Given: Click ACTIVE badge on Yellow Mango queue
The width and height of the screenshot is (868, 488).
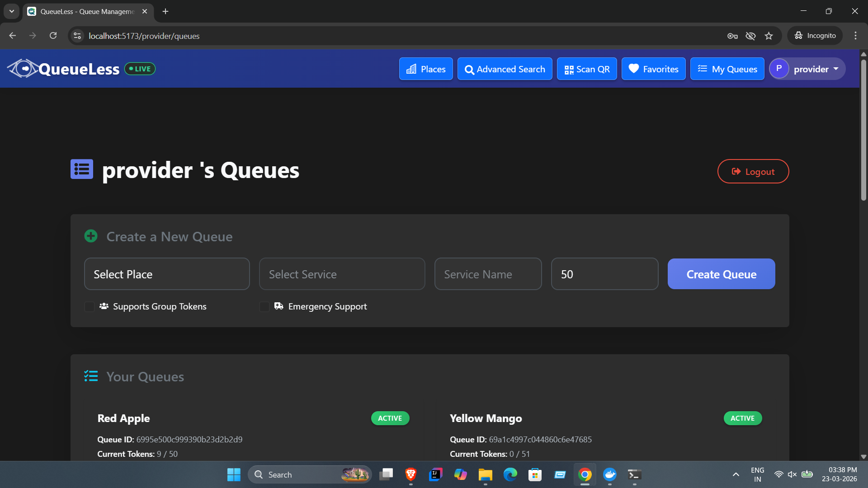Looking at the screenshot, I should (742, 418).
